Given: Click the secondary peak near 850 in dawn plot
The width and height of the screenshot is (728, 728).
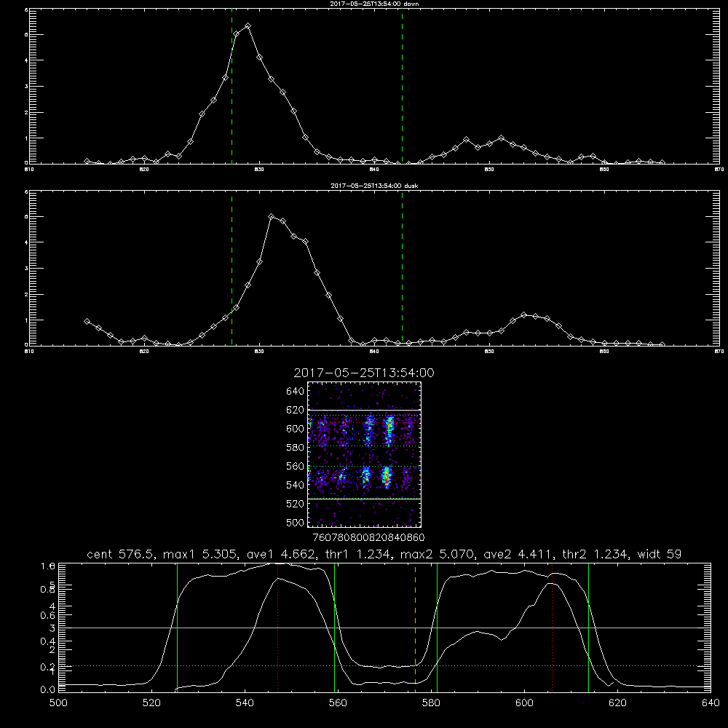Looking at the screenshot, I should click(x=501, y=138).
